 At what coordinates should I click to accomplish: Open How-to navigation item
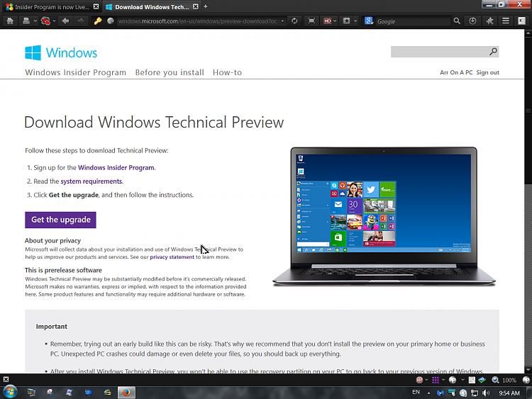pyautogui.click(x=227, y=72)
